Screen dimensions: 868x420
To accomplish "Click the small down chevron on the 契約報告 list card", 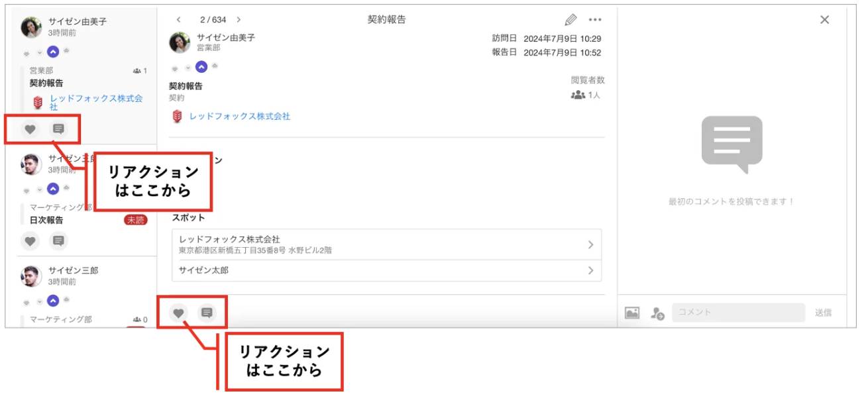I will 39,52.
